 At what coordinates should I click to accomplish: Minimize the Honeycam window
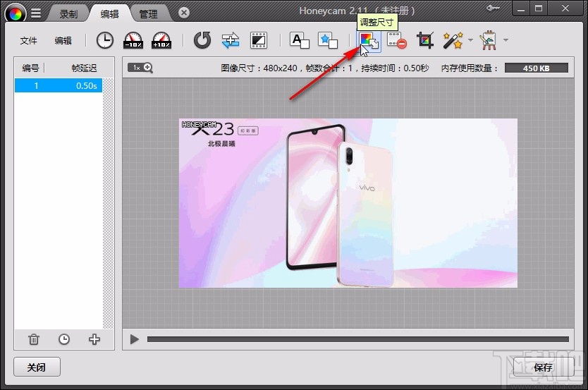[x=521, y=8]
